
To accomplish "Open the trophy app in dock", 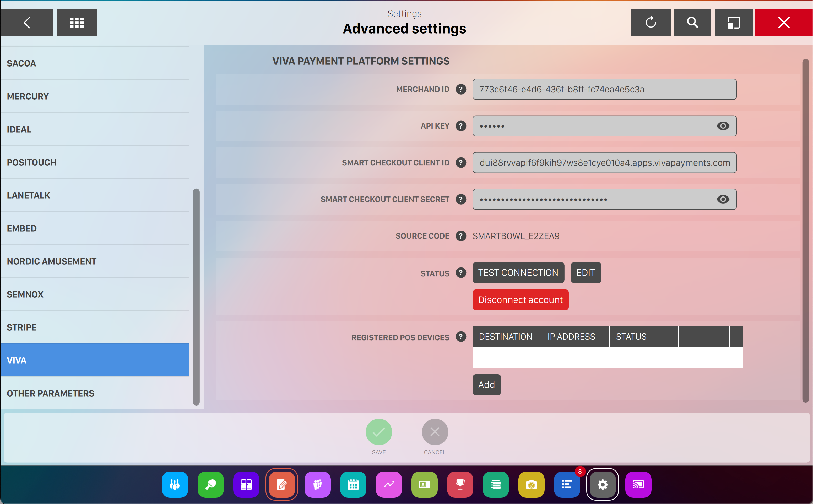I will point(460,484).
